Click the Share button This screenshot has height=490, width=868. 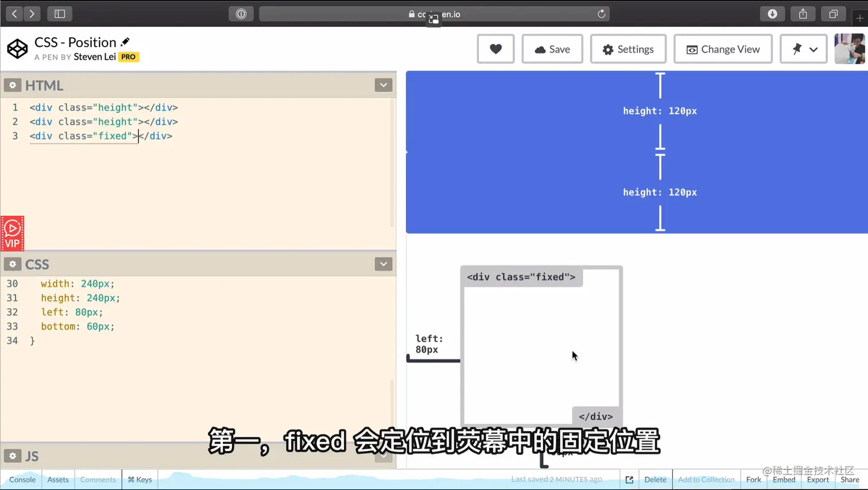click(850, 480)
